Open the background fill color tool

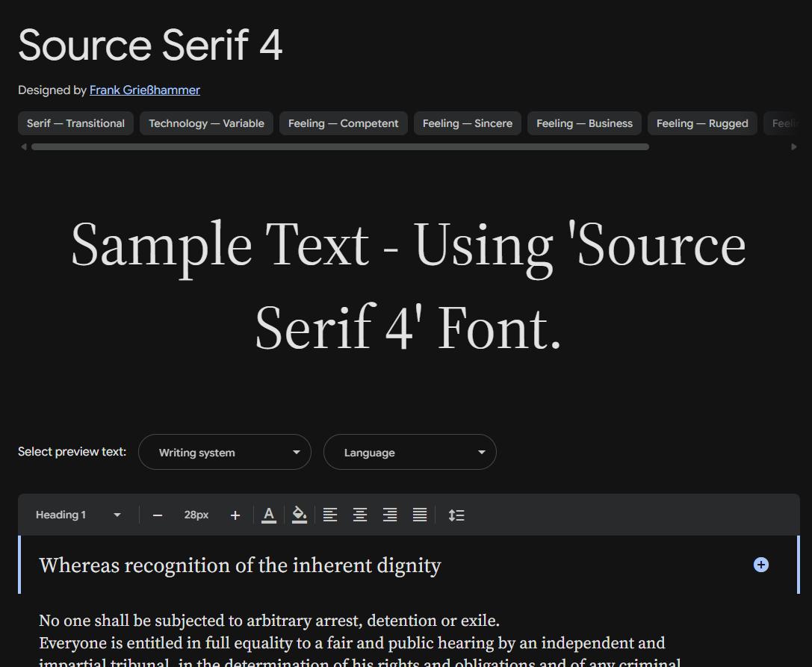pyautogui.click(x=300, y=515)
